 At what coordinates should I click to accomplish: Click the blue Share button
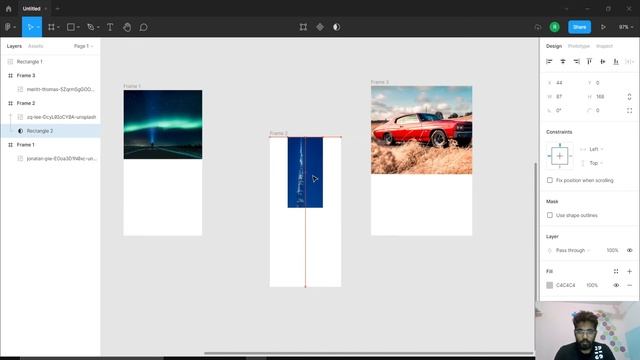tap(579, 27)
